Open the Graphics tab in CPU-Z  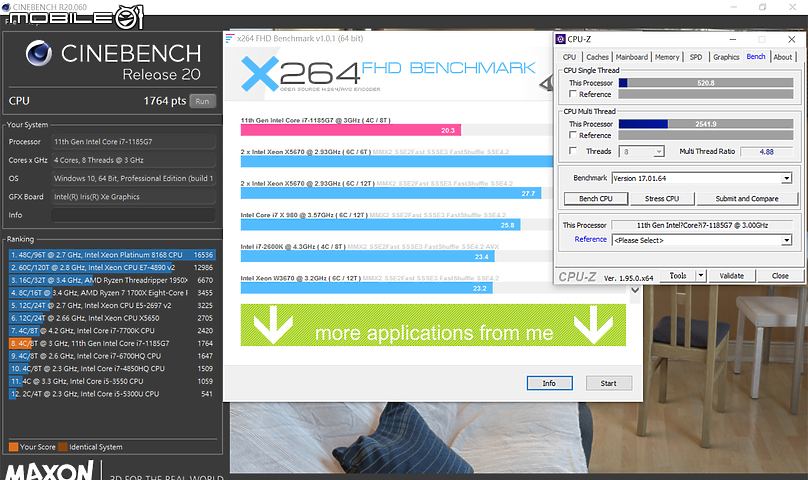tap(726, 57)
